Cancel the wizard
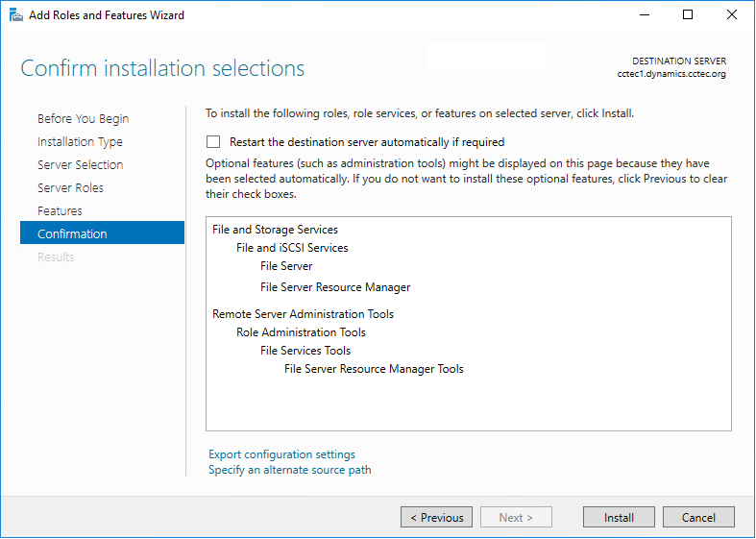The image size is (756, 539). click(698, 518)
